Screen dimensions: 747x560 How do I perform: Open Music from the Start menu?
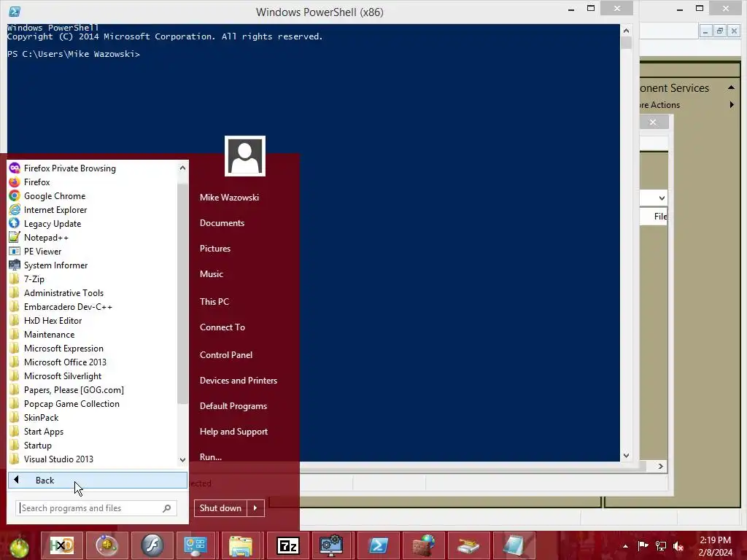coord(212,274)
